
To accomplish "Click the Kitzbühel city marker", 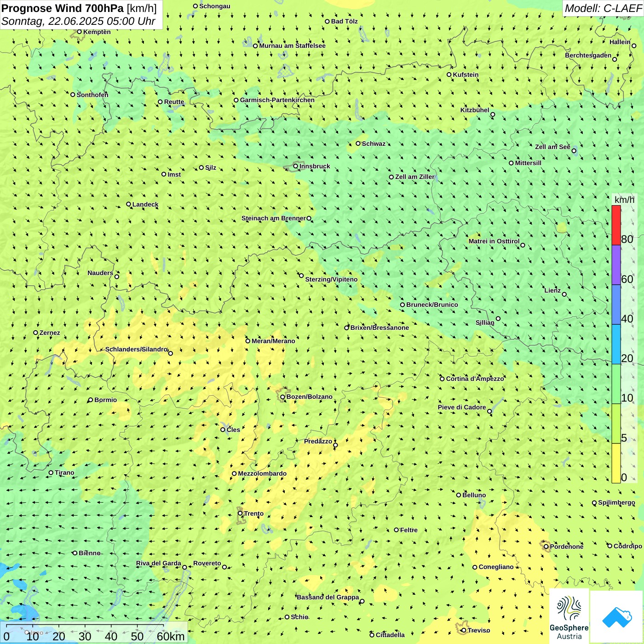I will pos(493,115).
